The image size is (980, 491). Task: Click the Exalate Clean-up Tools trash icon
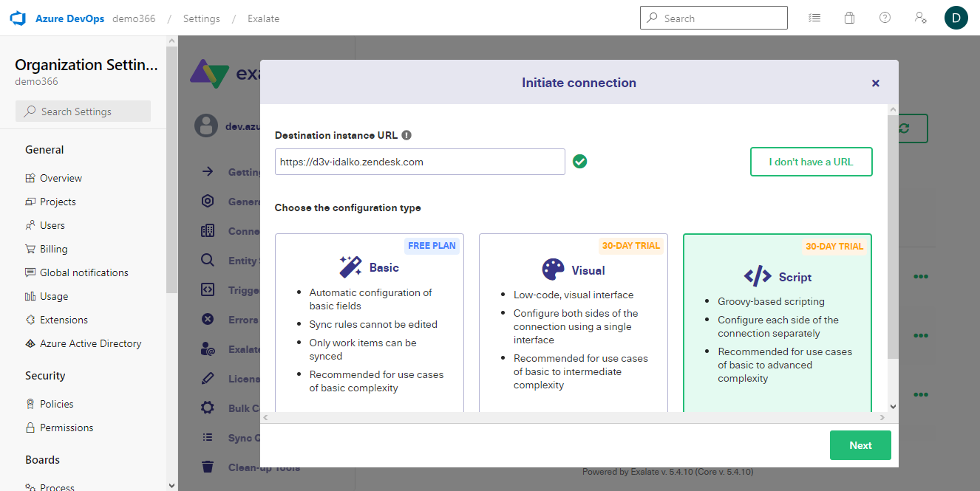click(208, 467)
